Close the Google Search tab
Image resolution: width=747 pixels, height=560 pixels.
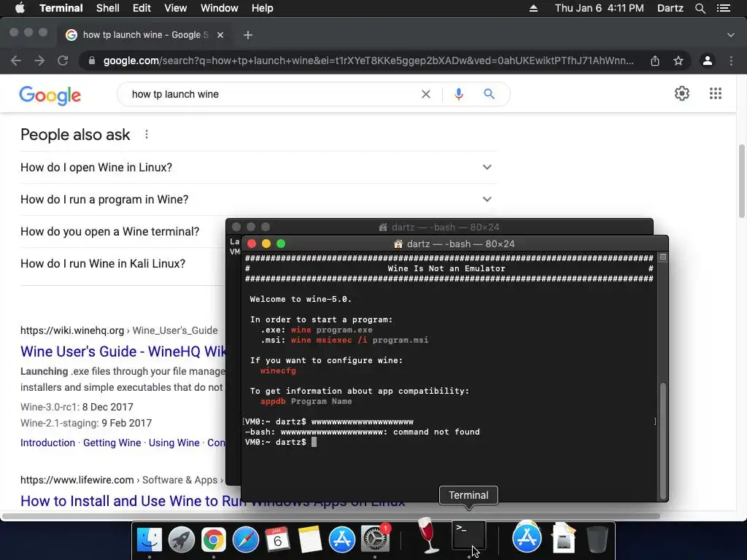tap(220, 35)
